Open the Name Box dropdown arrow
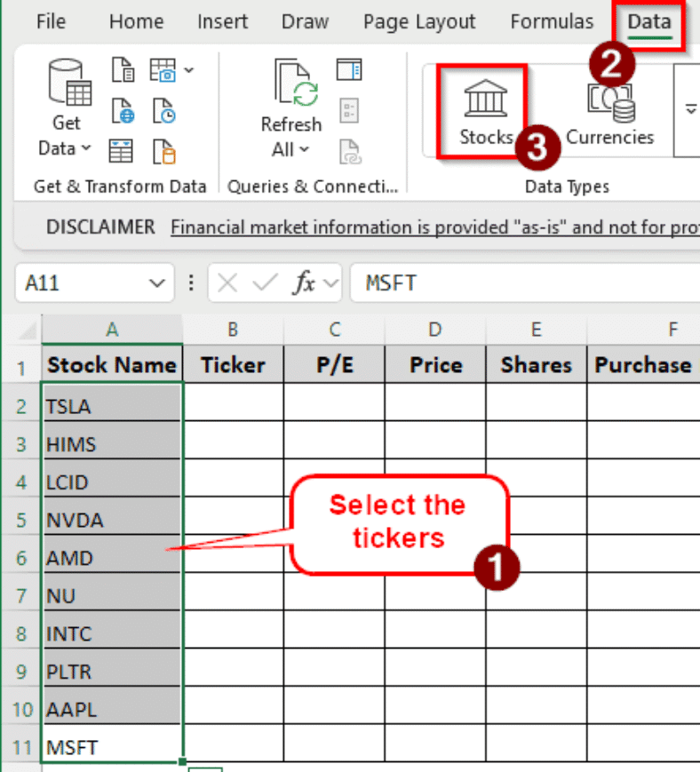 (157, 283)
